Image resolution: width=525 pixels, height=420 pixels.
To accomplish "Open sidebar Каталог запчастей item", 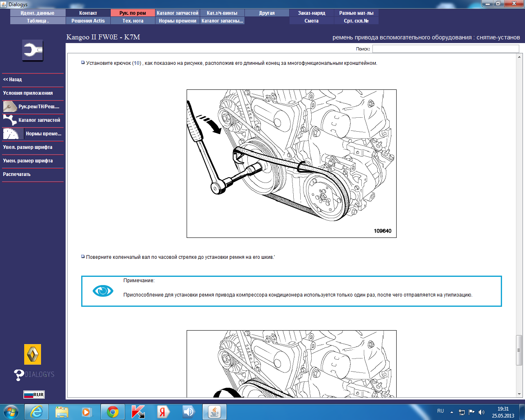I will pos(33,120).
